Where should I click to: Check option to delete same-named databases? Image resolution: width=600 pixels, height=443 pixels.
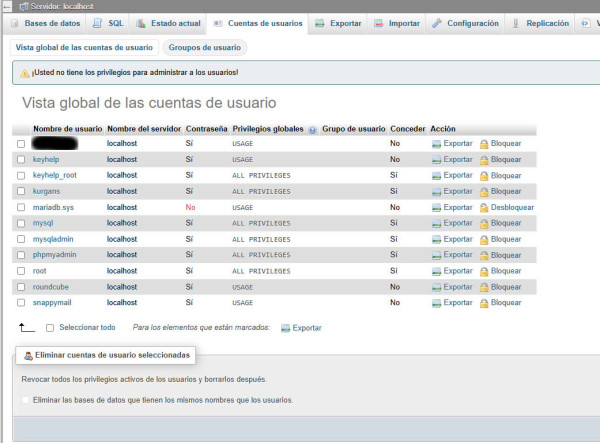tap(26, 400)
